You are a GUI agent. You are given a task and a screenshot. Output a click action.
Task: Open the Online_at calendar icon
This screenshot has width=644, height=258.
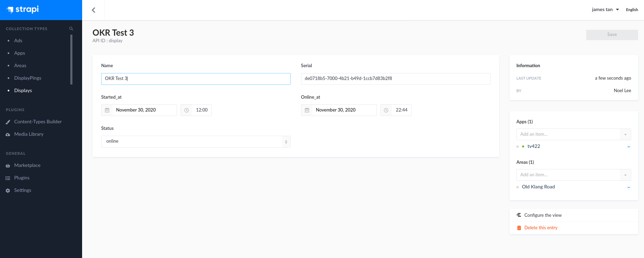coord(307,110)
